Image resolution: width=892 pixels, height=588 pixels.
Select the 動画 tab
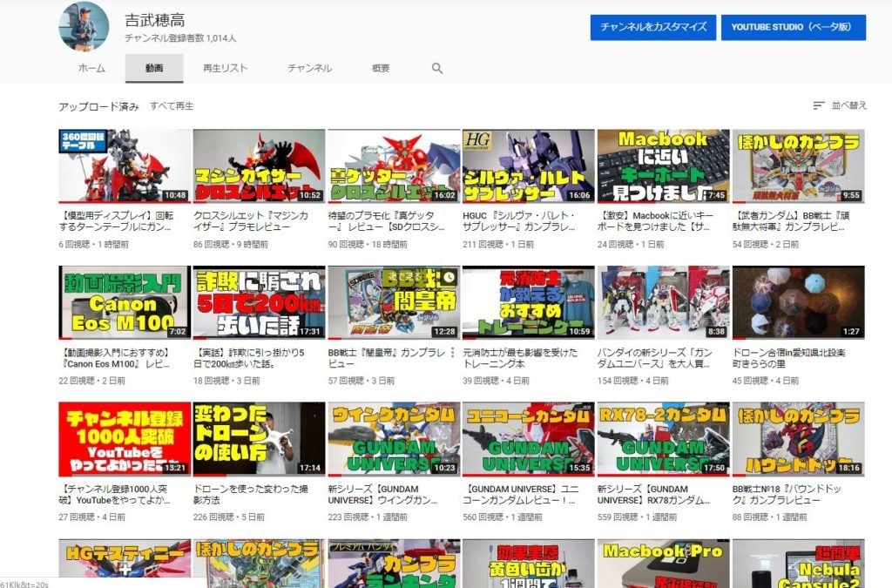coord(154,68)
